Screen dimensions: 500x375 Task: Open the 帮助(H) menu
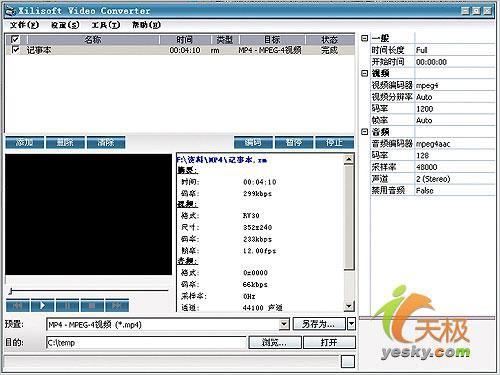click(x=146, y=25)
